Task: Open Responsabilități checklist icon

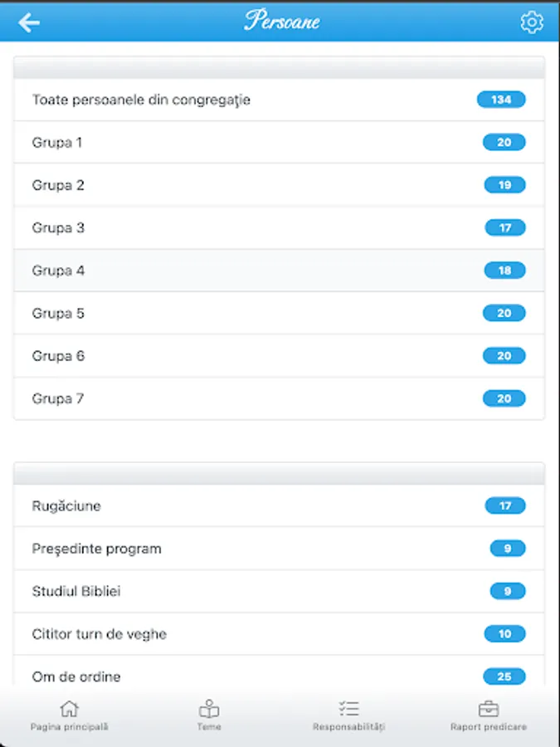Action: point(348,710)
